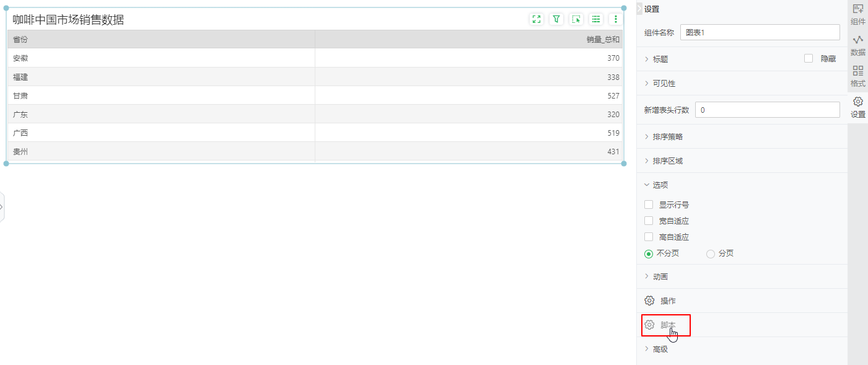Screen dimensions: 868x365
Task: Click the selection cursor icon in chart toolbar
Action: tap(576, 19)
